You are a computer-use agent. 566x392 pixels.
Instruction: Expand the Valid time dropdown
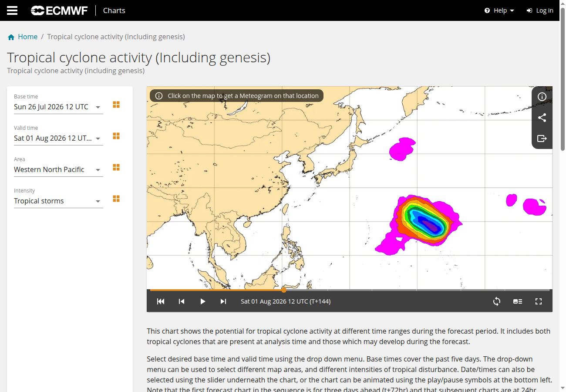point(58,138)
